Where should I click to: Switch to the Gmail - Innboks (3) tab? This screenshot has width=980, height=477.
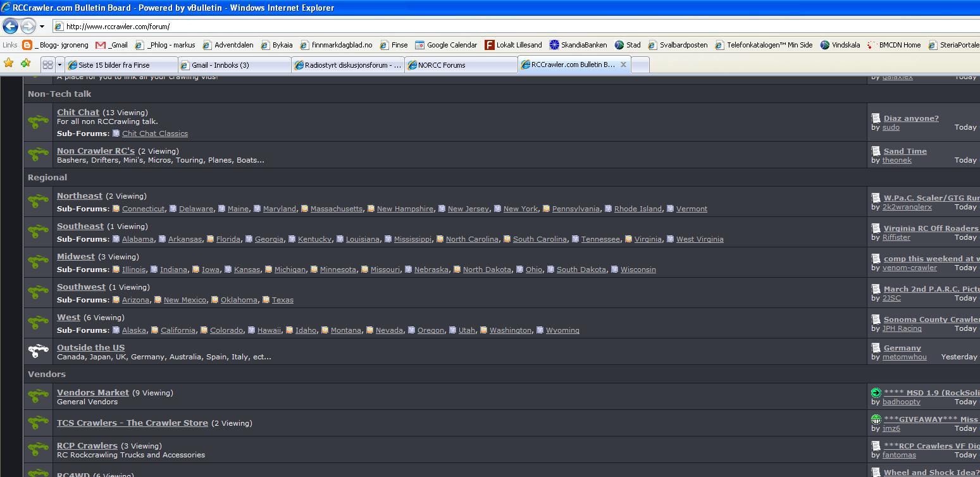(234, 65)
